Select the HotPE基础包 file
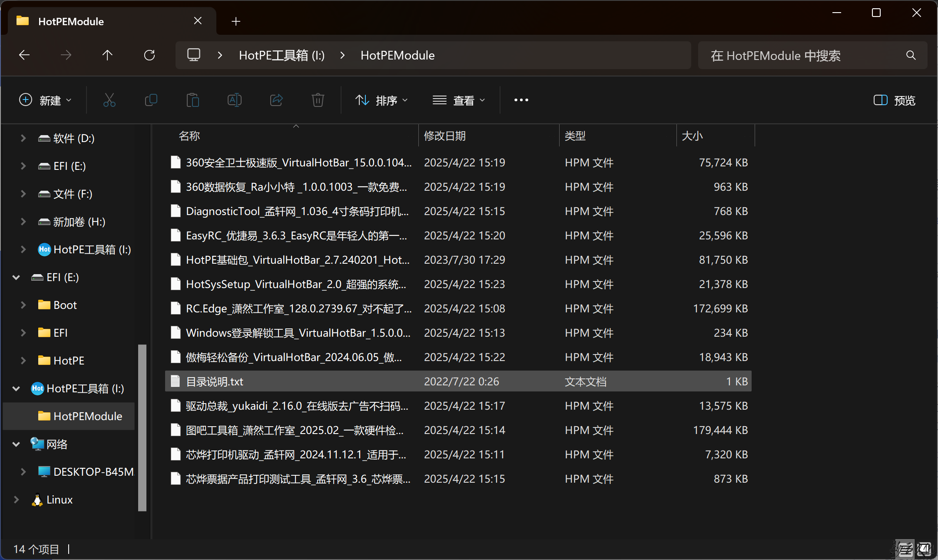 pos(458,260)
